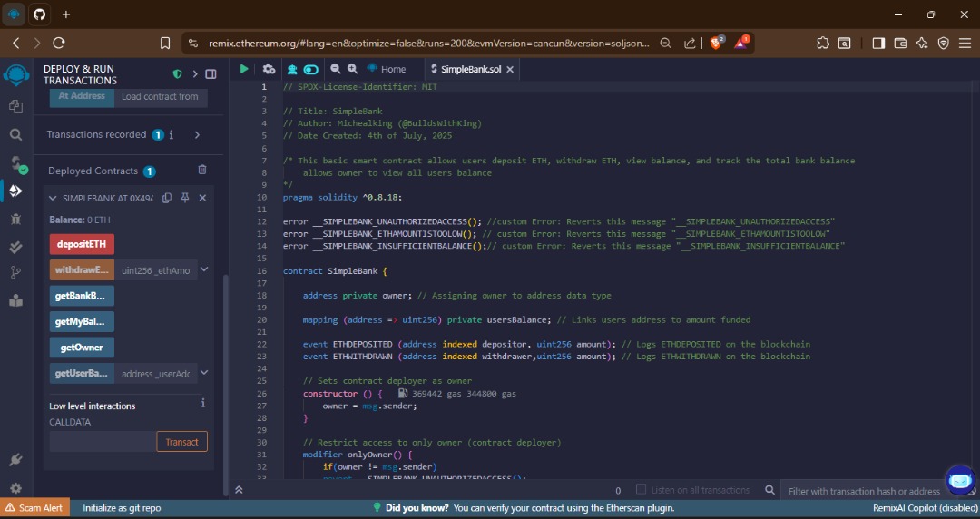The width and height of the screenshot is (980, 519).
Task: Expand withdrawETH function parameters
Action: (204, 269)
